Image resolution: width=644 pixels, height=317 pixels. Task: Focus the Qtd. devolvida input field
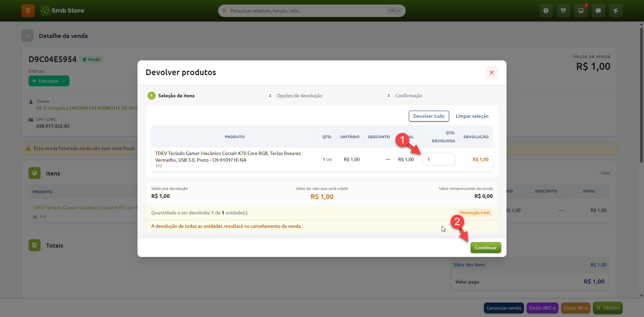[x=439, y=159]
